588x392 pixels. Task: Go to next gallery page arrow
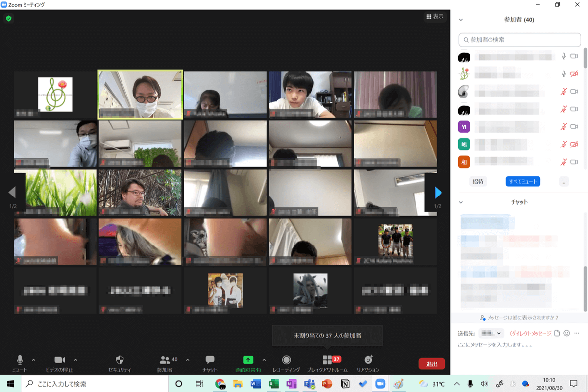point(438,193)
